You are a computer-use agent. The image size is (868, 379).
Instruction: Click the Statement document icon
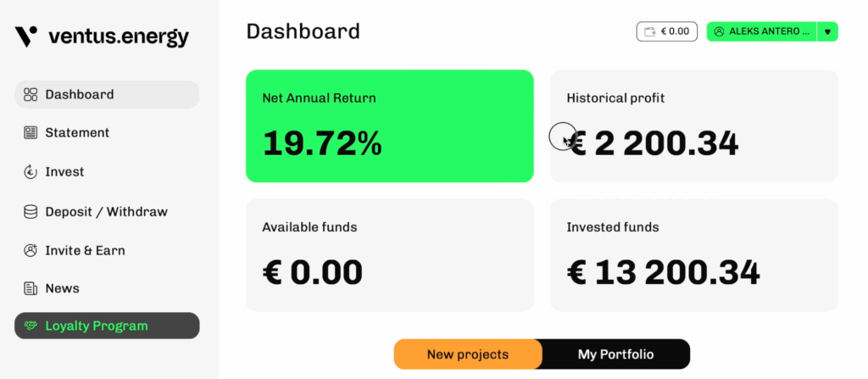point(31,133)
